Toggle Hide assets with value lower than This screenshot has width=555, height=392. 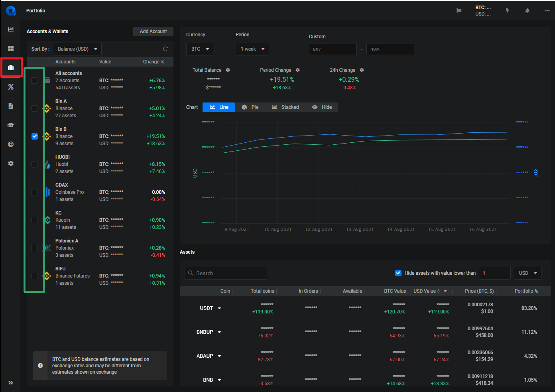tap(398, 273)
